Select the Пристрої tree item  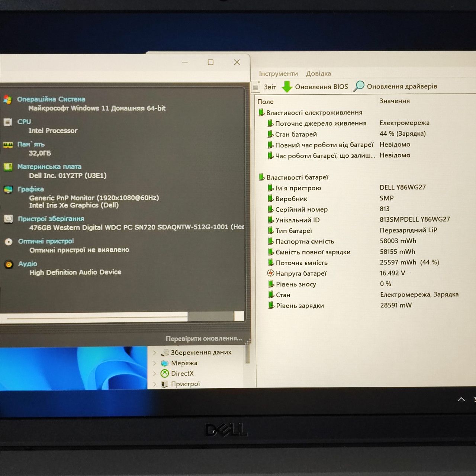[186, 384]
